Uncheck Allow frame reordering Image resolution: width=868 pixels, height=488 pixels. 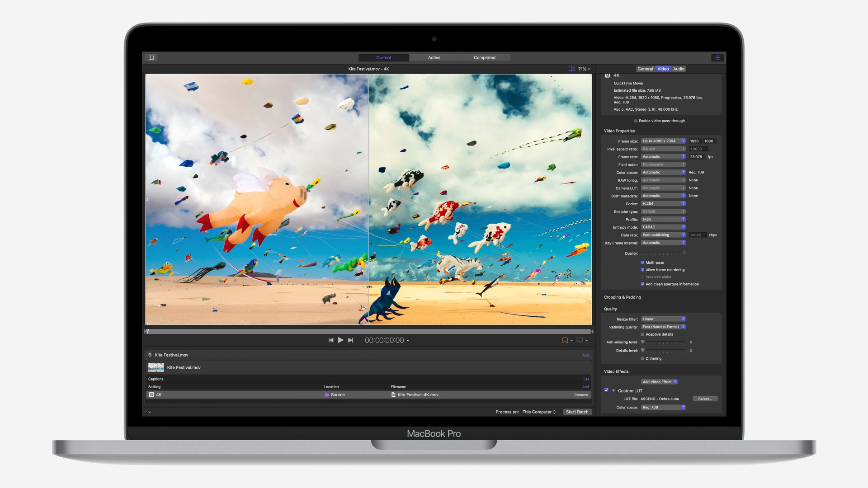[x=642, y=270]
